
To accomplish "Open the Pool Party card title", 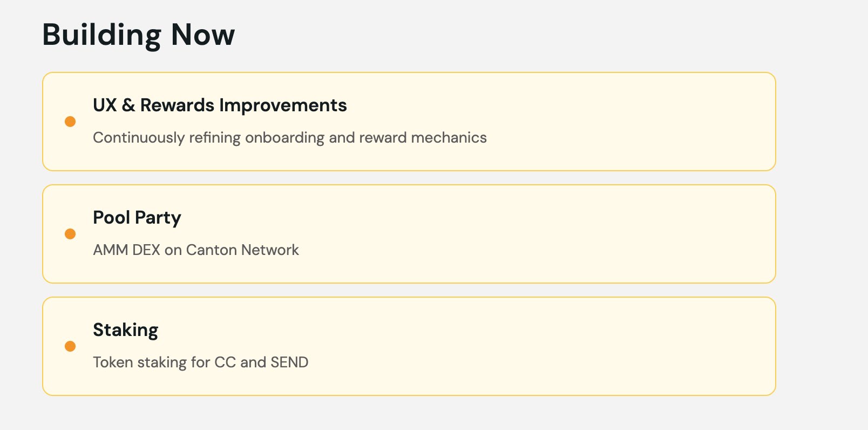I will [137, 218].
